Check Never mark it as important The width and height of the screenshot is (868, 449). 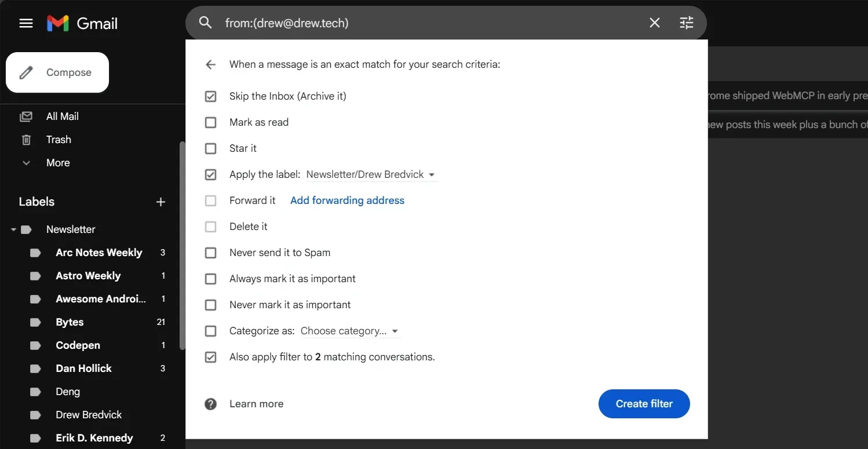pyautogui.click(x=210, y=305)
